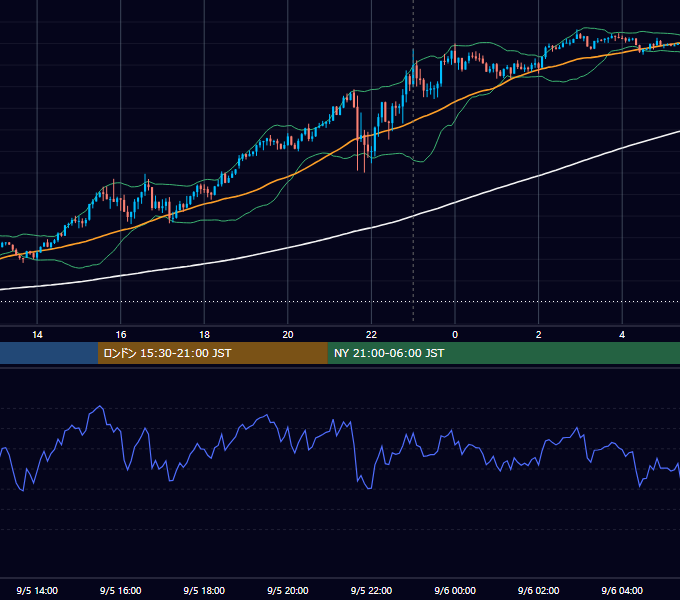Click the 2 hour axis label
The width and height of the screenshot is (680, 600).
539,335
